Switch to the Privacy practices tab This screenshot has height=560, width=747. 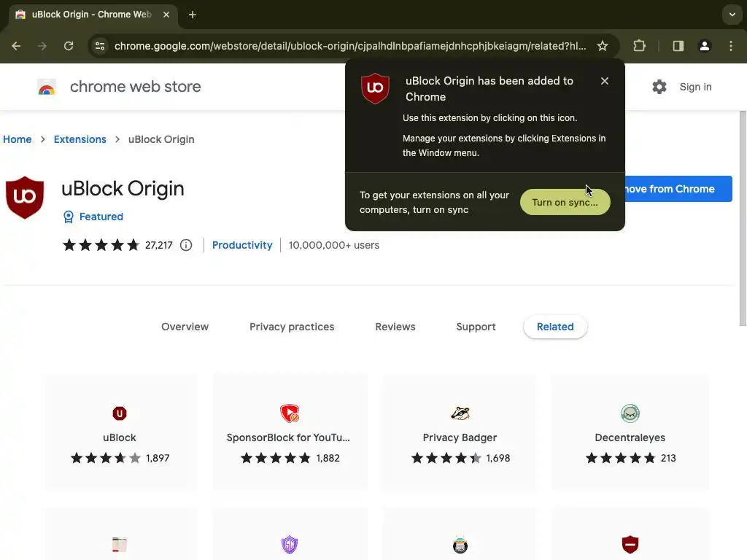(292, 327)
